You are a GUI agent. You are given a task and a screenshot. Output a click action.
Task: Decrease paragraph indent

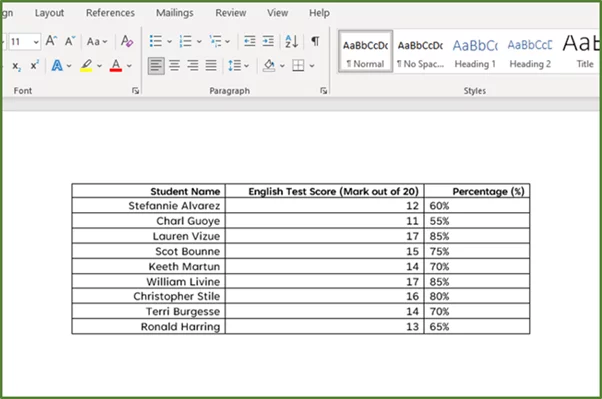pyautogui.click(x=250, y=41)
